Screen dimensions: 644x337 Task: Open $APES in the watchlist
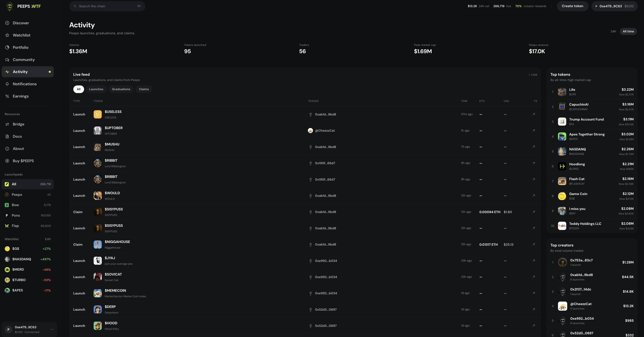28,290
